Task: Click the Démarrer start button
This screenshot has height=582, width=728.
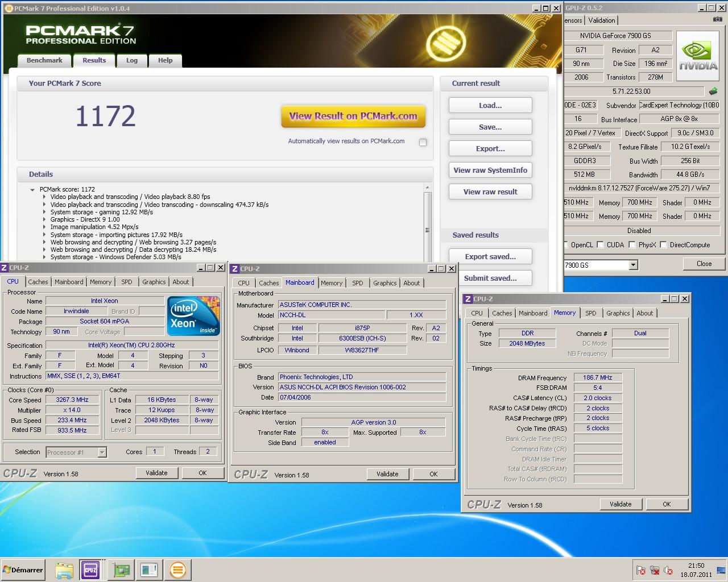Action: click(23, 570)
